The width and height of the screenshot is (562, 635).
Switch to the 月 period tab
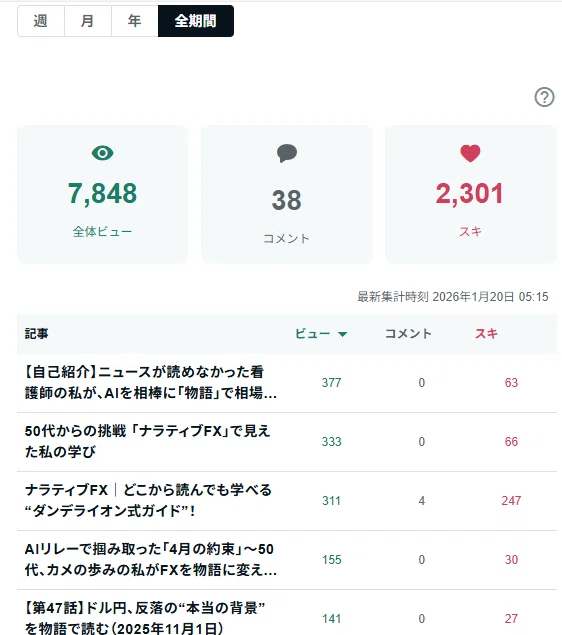coord(87,21)
